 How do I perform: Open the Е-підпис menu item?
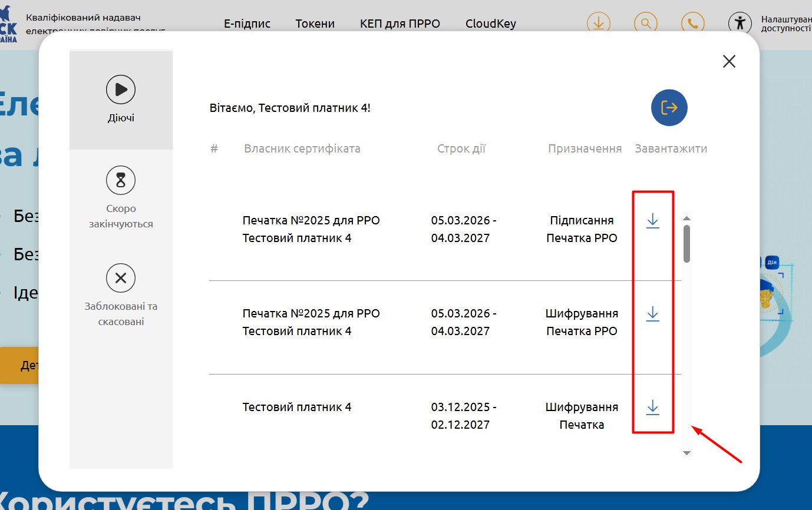[247, 24]
